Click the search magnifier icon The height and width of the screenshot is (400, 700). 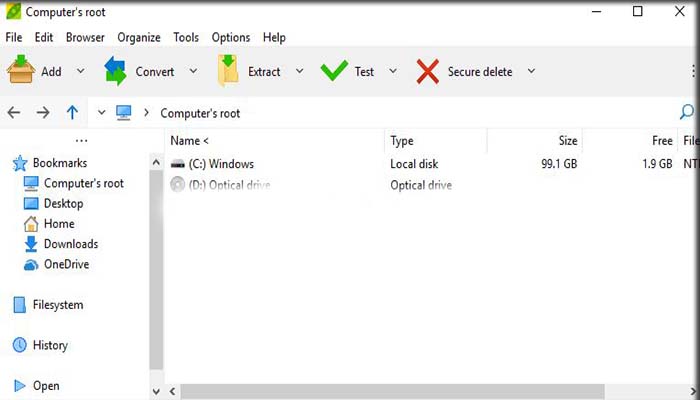(687, 112)
